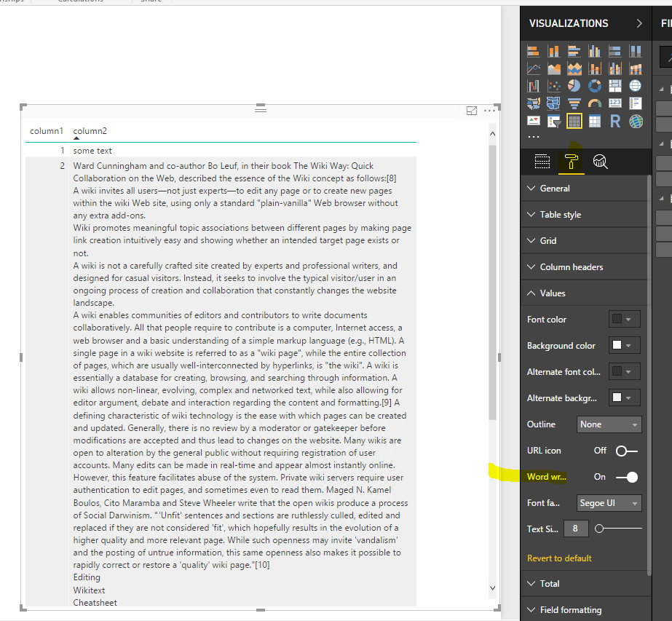
Task: Switch to the Format paint roller tab
Action: point(572,162)
